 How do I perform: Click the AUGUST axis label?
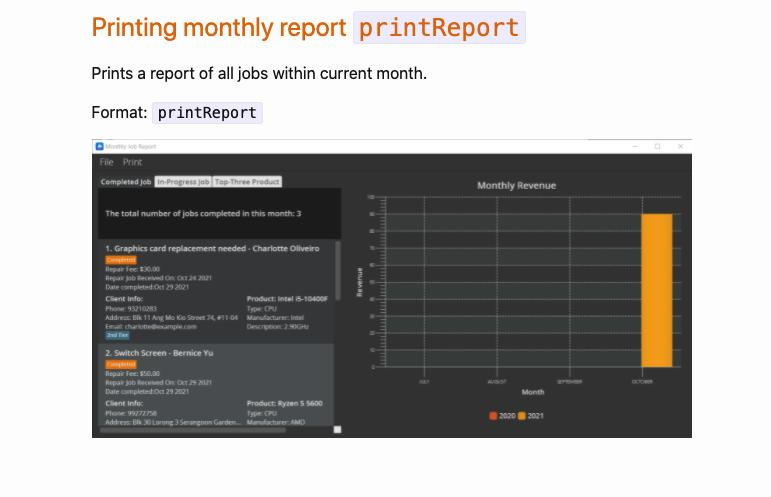pos(497,381)
